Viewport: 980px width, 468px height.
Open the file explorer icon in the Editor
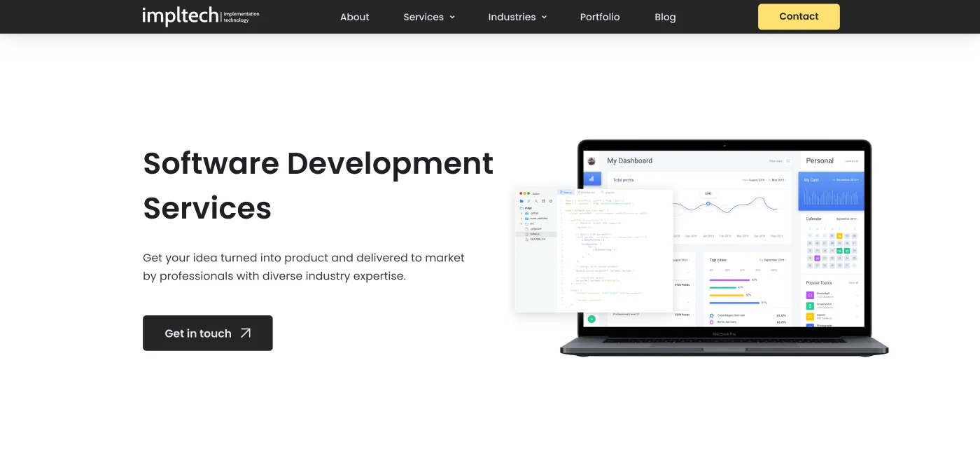[x=521, y=201]
